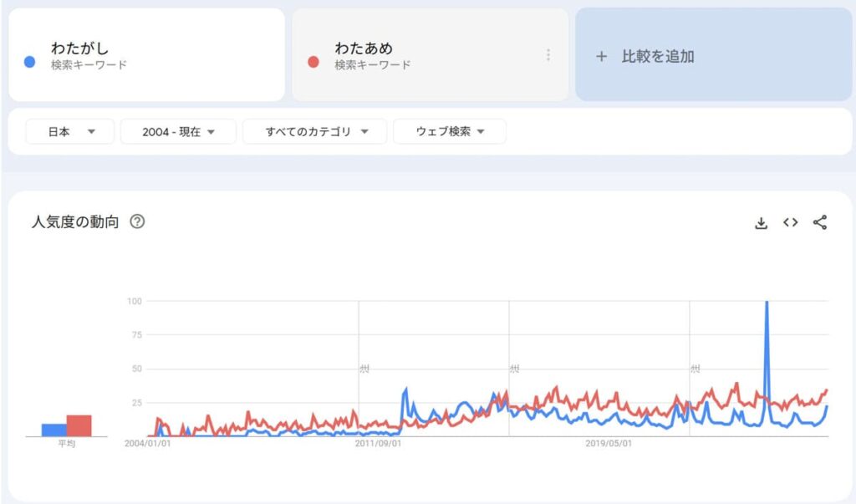Click the third note marker on chart
The width and height of the screenshot is (856, 504).
695,369
